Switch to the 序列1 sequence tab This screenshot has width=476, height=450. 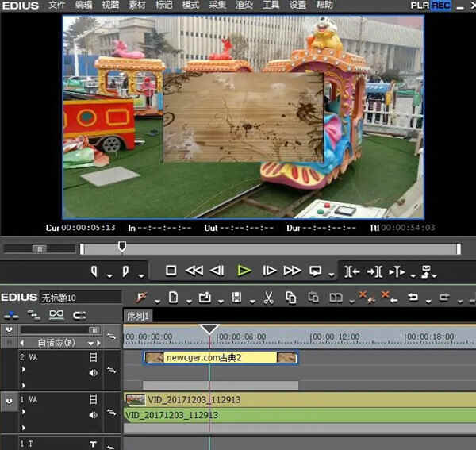click(x=138, y=316)
